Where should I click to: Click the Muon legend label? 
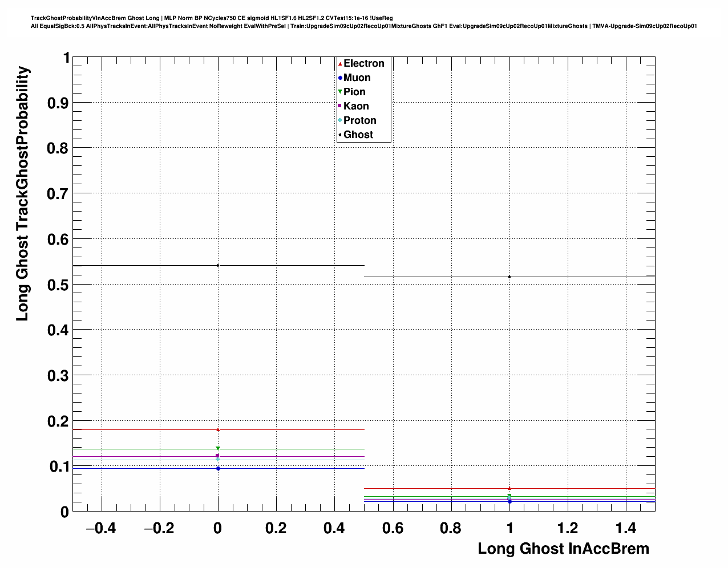(x=357, y=78)
